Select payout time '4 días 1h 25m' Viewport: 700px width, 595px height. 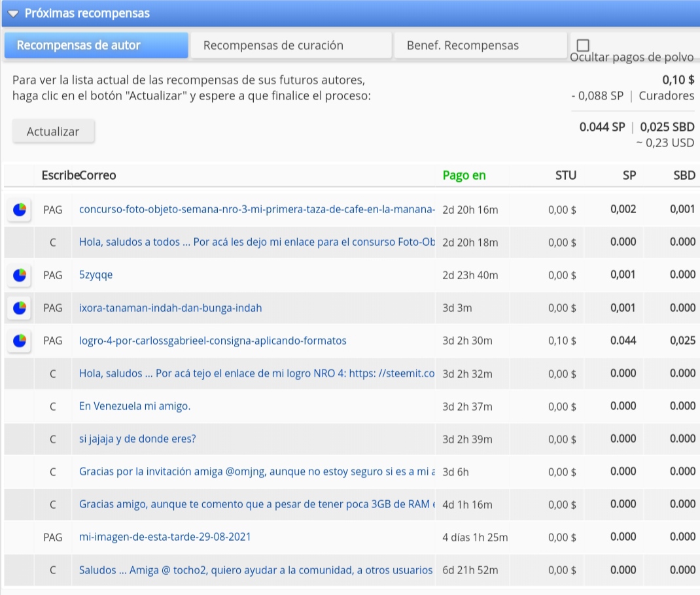[x=475, y=537]
